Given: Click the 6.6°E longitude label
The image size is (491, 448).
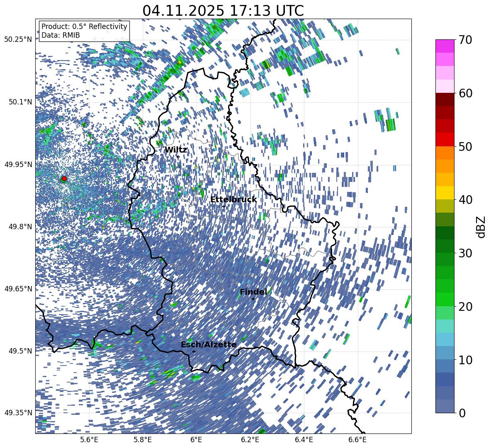Looking at the screenshot, I should click(x=357, y=440).
